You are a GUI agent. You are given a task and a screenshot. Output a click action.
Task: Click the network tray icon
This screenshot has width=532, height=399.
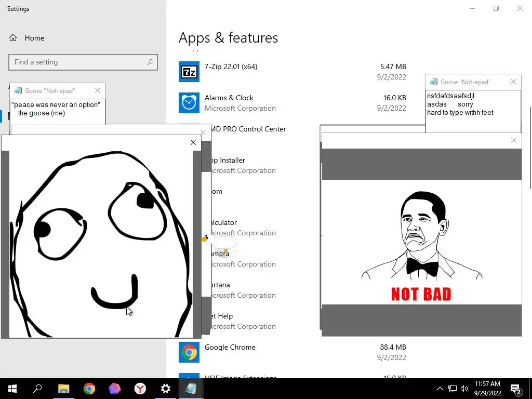(x=453, y=389)
